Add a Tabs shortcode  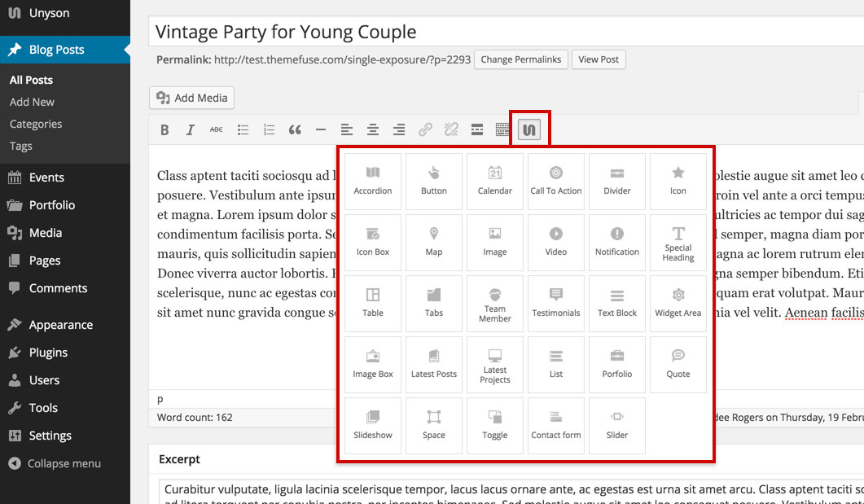(x=434, y=304)
